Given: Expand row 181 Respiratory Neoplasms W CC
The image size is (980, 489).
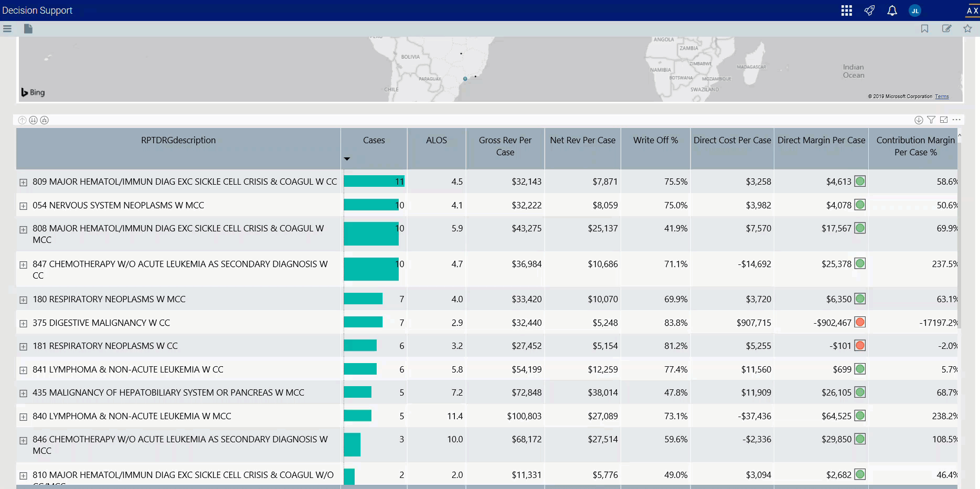Looking at the screenshot, I should [x=23, y=347].
